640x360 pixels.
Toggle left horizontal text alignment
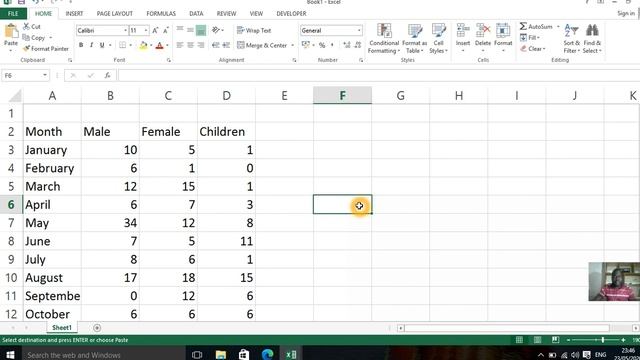[180, 45]
